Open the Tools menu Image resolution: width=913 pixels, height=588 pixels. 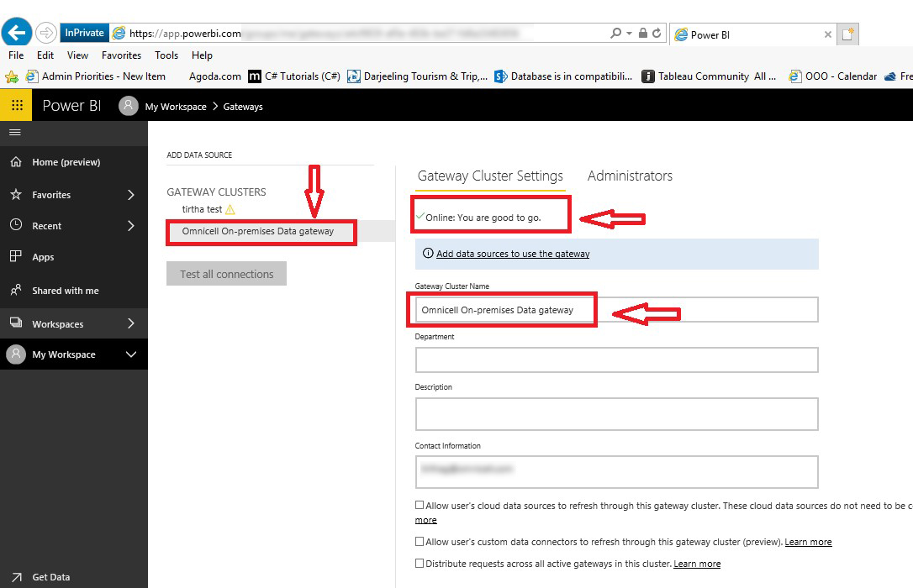[166, 55]
